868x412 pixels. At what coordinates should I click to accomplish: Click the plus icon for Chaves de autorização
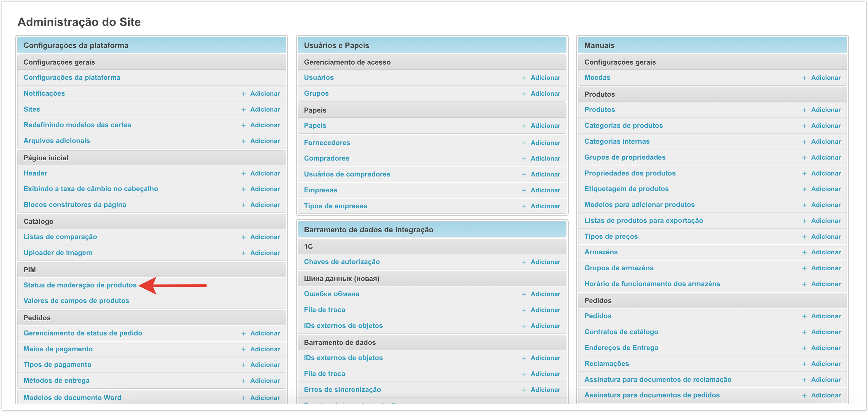pos(524,262)
